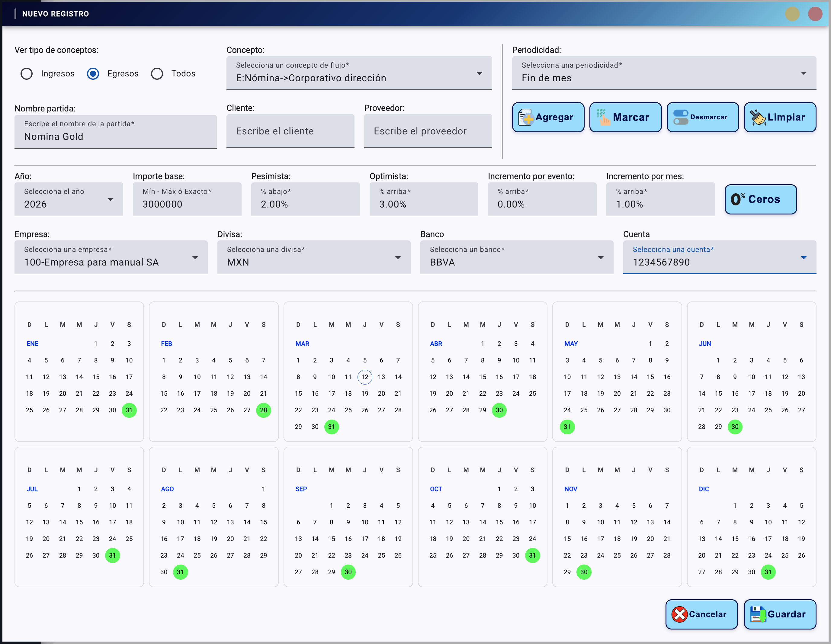Open the Selecciona una cuenta dropdown
This screenshot has width=831, height=644.
719,257
